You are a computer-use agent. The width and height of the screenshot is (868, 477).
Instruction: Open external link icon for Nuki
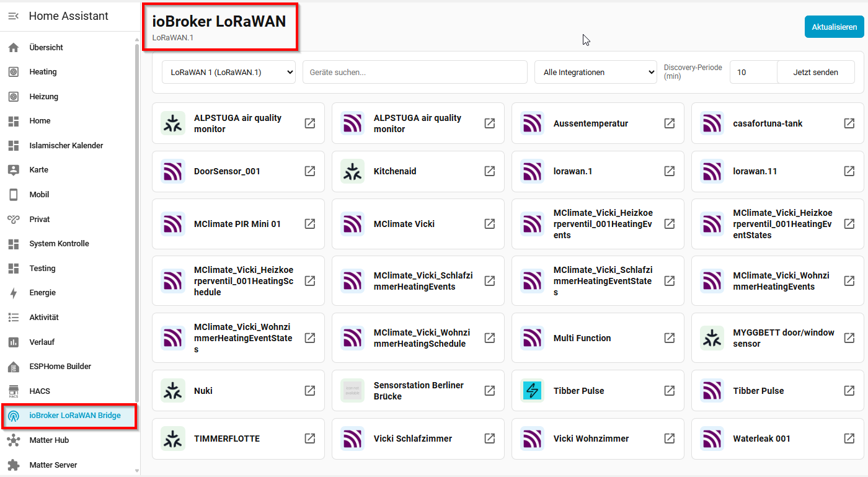point(310,391)
